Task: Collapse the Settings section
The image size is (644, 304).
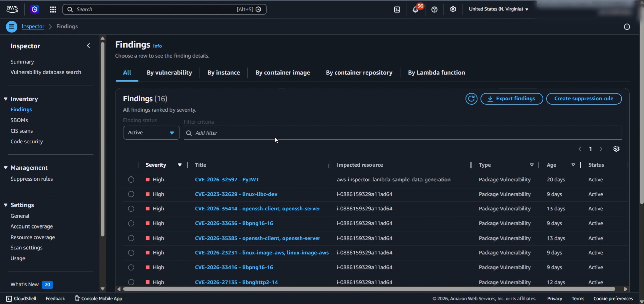Action: (6, 205)
